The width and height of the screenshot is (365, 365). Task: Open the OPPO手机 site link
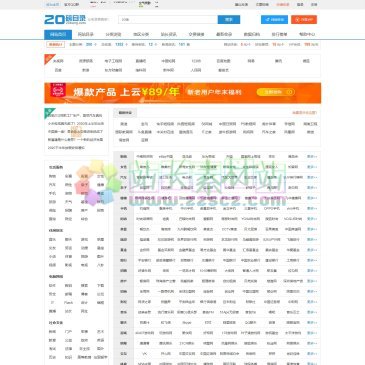272,209
